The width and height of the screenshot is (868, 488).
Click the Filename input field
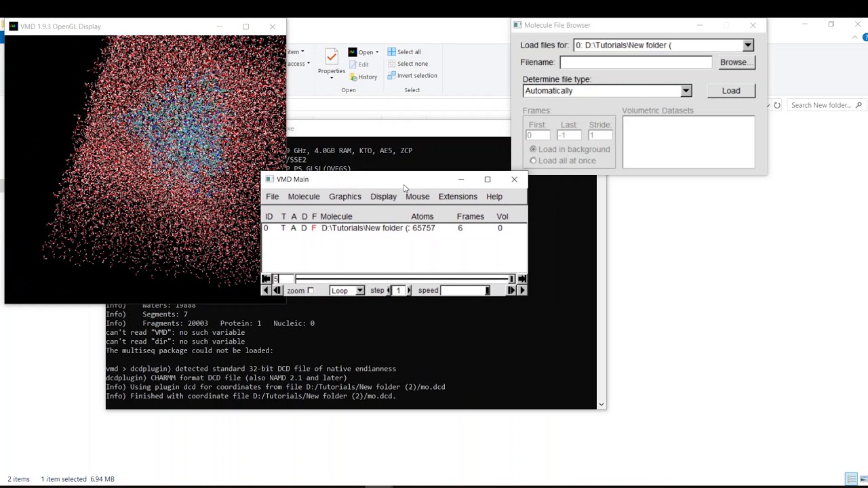coord(636,62)
